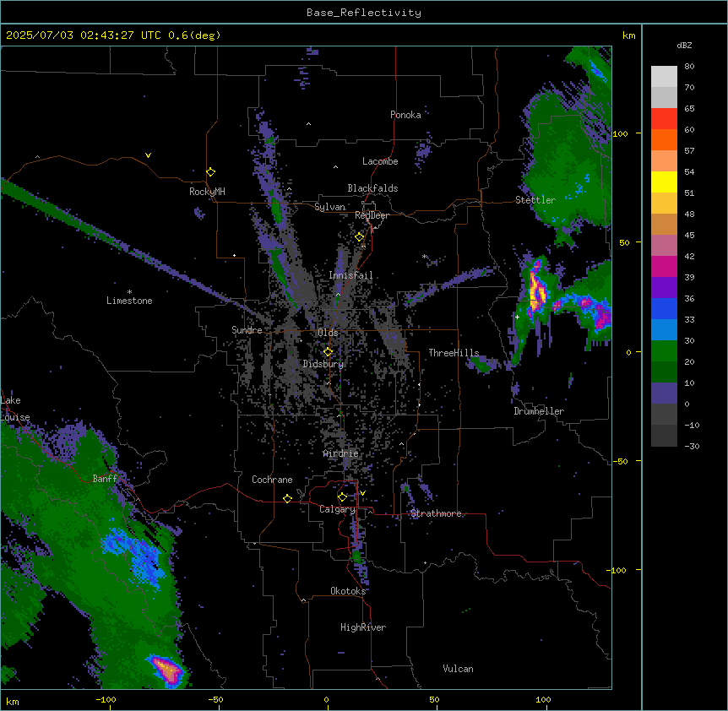Click the Blackfalds city label
Image resolution: width=728 pixels, height=711 pixels.
(x=372, y=188)
